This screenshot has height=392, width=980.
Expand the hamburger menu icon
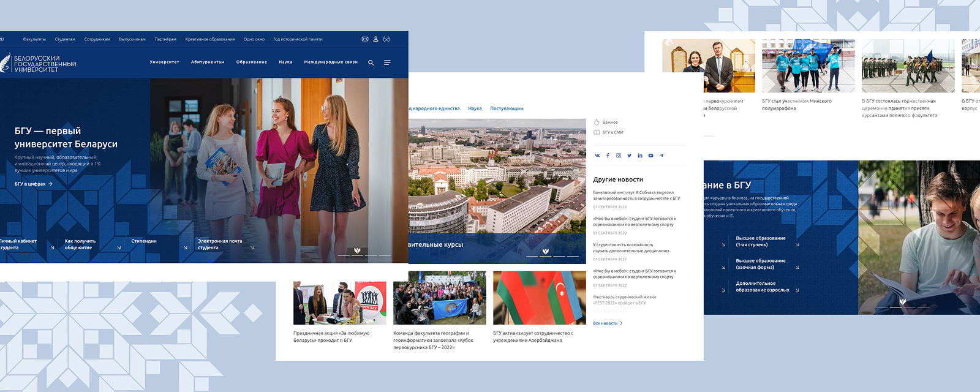click(387, 62)
